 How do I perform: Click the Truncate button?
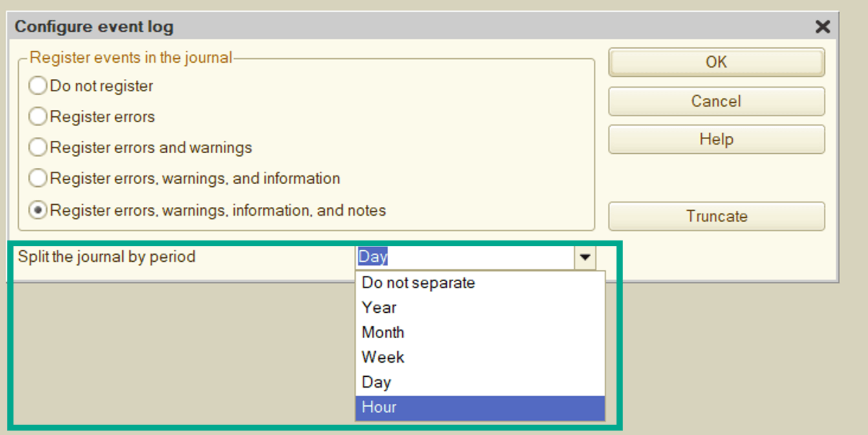[716, 217]
